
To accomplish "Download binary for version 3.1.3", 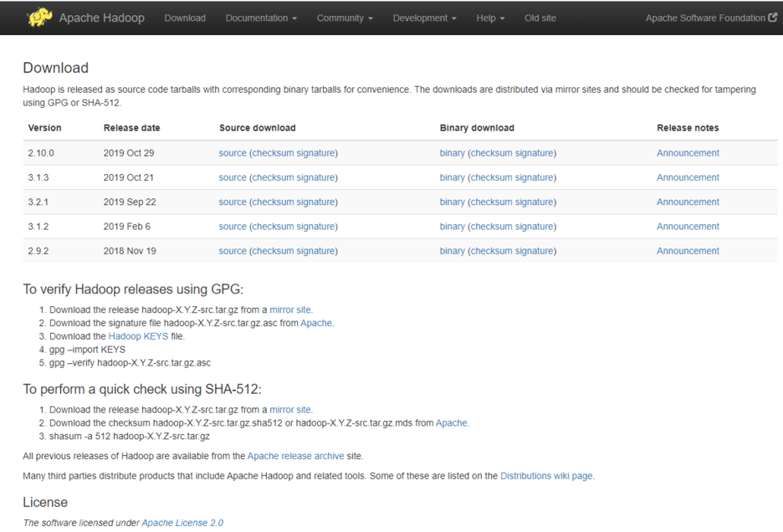I will (453, 177).
